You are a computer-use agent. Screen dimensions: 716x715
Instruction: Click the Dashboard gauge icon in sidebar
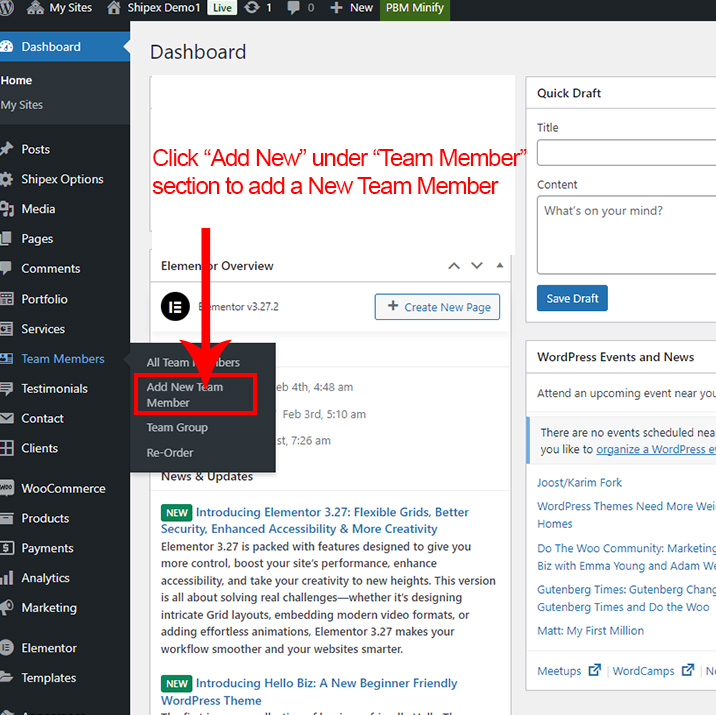pos(6,46)
